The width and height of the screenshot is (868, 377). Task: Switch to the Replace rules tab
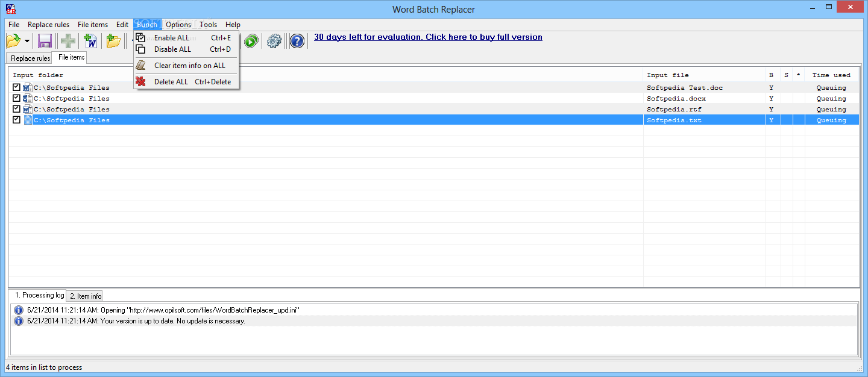30,58
